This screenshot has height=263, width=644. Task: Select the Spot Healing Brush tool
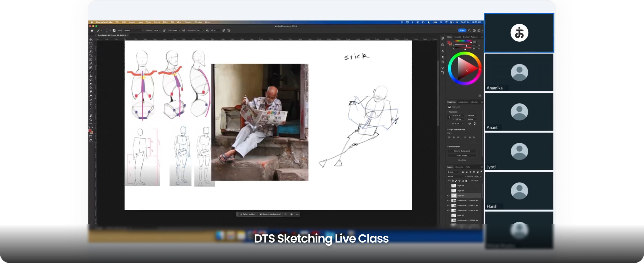pyautogui.click(x=91, y=68)
